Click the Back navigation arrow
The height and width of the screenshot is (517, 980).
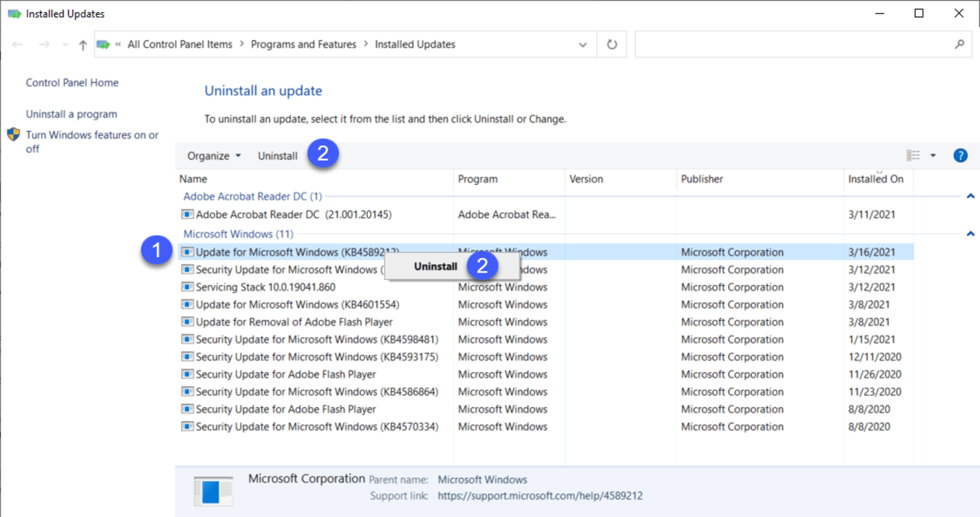(18, 44)
